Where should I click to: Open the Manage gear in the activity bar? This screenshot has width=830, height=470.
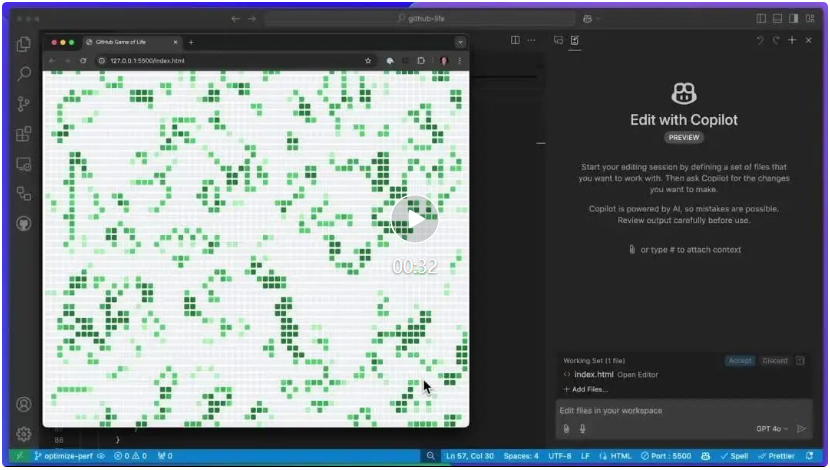tap(23, 435)
